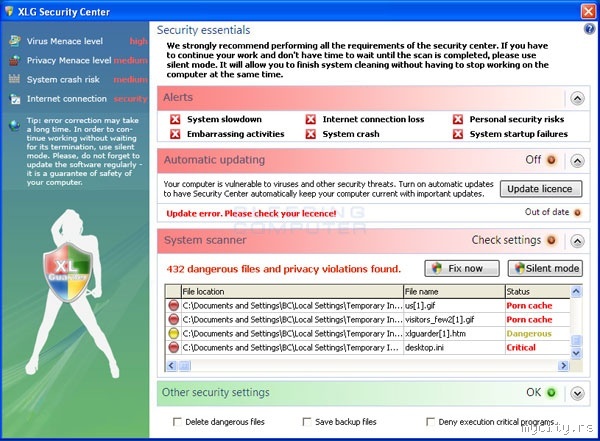Click '432 dangerous files and privacy violations found' text

click(x=284, y=269)
